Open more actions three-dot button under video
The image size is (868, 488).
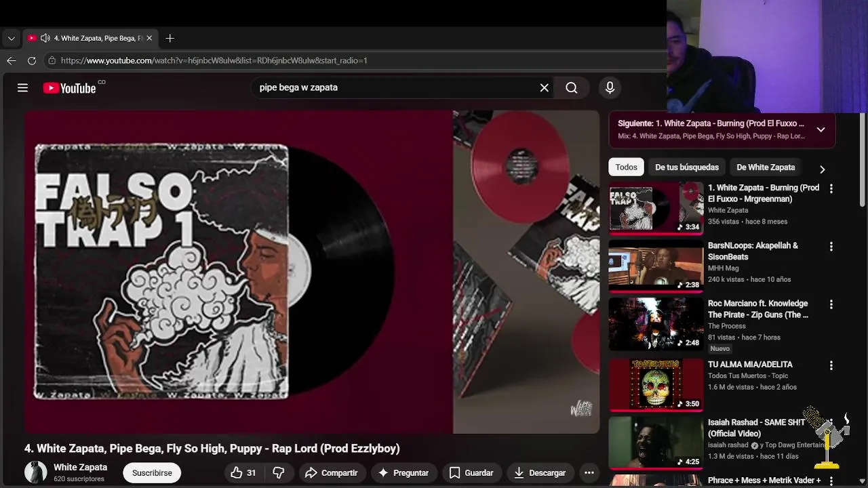[x=589, y=473]
